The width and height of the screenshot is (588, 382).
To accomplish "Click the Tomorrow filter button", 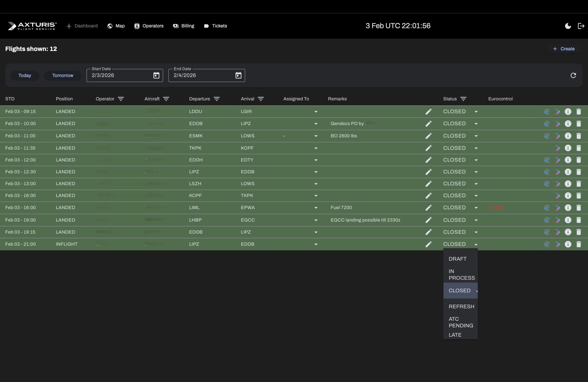I will [x=63, y=75].
